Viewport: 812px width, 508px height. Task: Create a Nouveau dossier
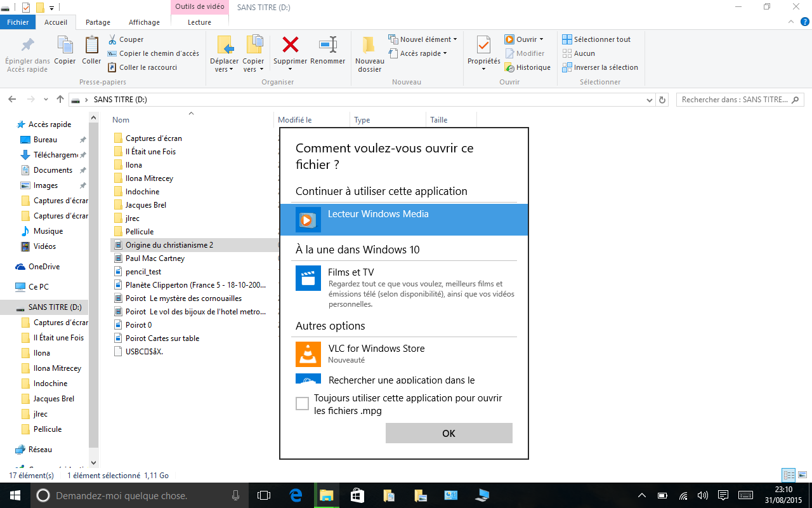pos(369,54)
